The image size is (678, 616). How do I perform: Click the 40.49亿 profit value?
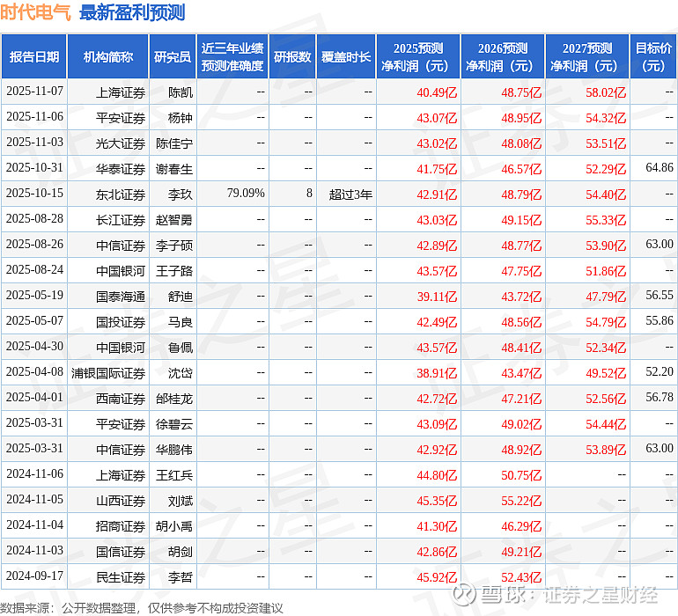(x=437, y=92)
